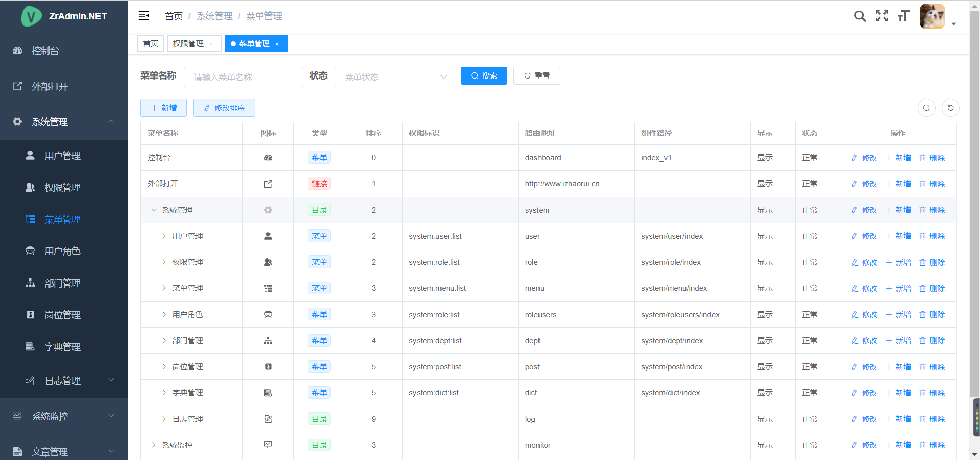The width and height of the screenshot is (980, 460).
Task: Open 部门管理 in the sidebar menu
Action: click(62, 284)
